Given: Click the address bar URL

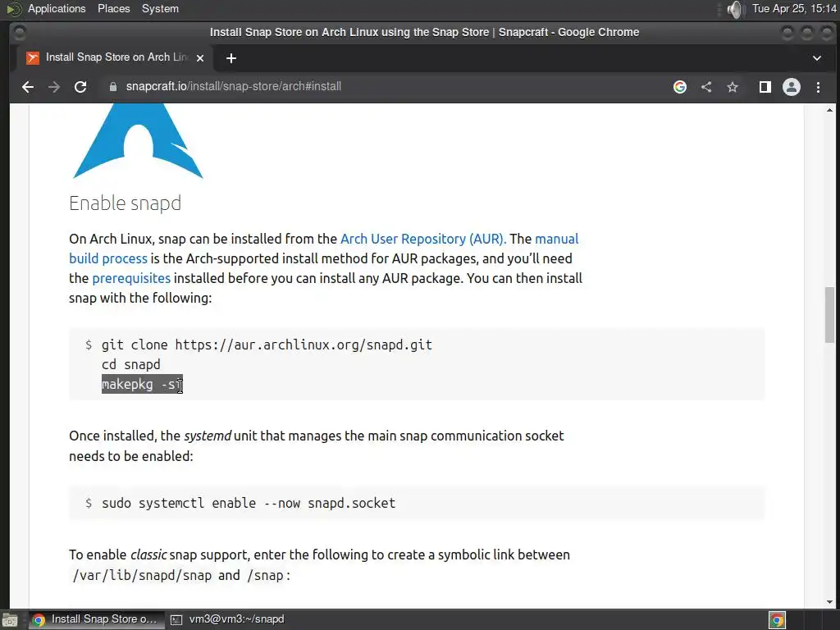Looking at the screenshot, I should 234,86.
